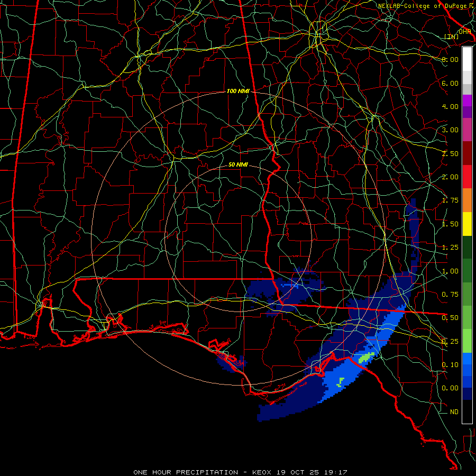This screenshot has width=476, height=476.
Task: Click the 2.50 legend value
Action: pos(450,153)
